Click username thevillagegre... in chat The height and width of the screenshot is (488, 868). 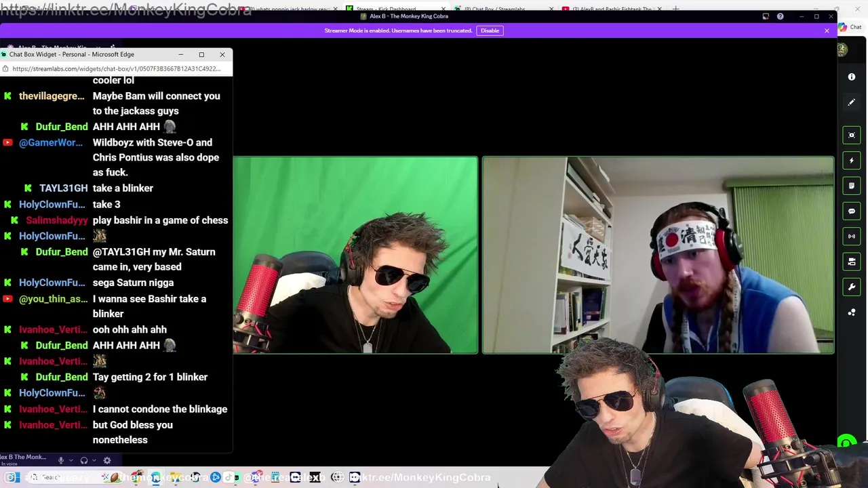pyautogui.click(x=52, y=96)
